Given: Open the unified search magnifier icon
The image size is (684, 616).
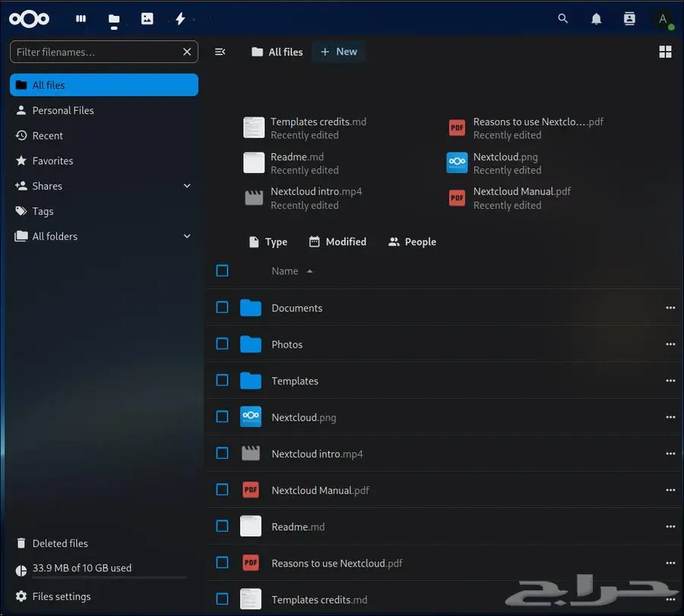Looking at the screenshot, I should click(x=562, y=19).
